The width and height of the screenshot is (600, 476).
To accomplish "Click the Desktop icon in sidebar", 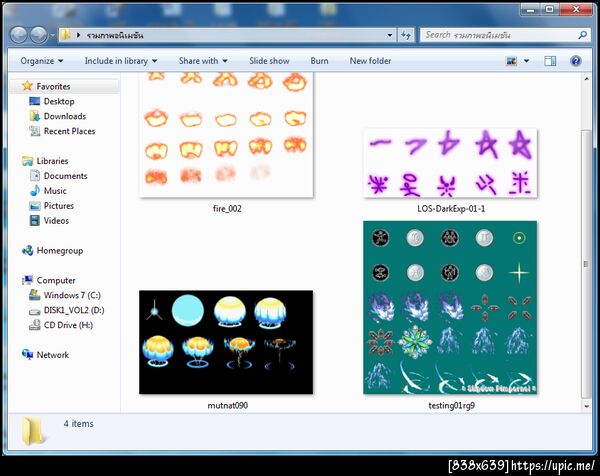I will (34, 101).
